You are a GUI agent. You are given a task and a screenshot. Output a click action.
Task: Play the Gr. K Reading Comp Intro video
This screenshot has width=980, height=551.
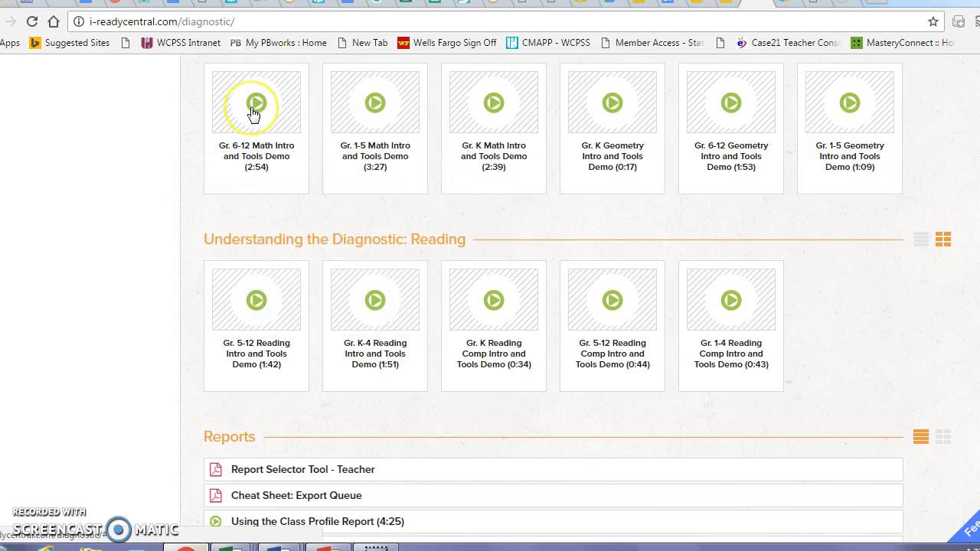coord(494,300)
